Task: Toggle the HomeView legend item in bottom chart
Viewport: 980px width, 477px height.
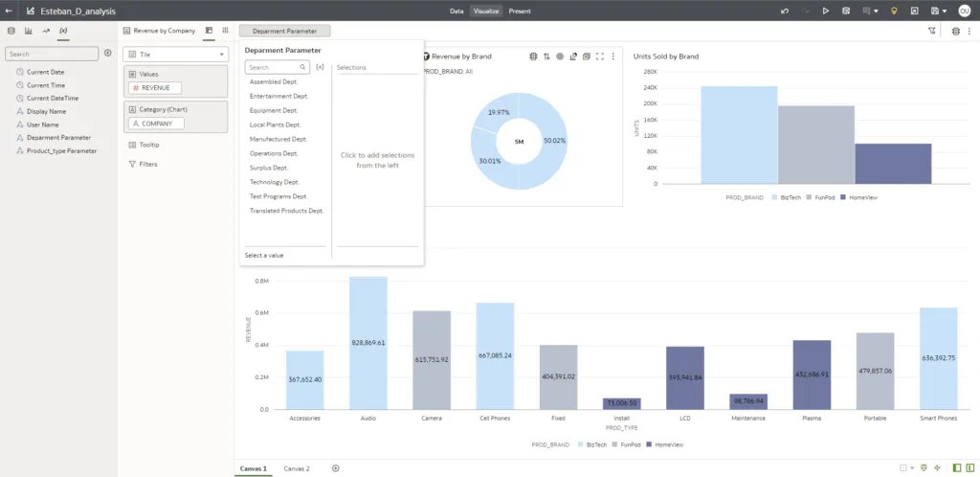Action: 666,445
